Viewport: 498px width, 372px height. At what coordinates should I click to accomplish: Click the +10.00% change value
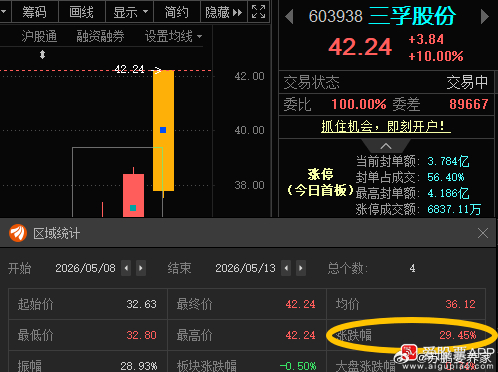(436, 56)
